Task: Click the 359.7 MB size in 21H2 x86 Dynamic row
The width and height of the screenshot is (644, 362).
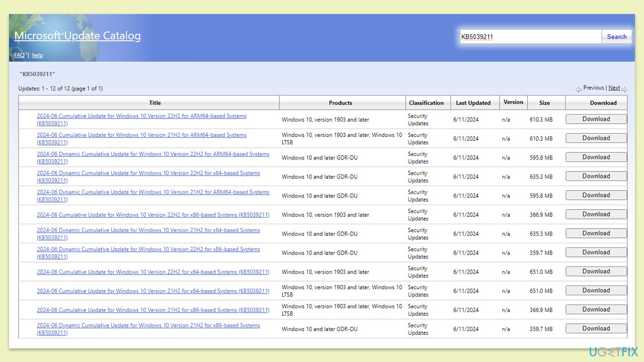Action: [541, 329]
